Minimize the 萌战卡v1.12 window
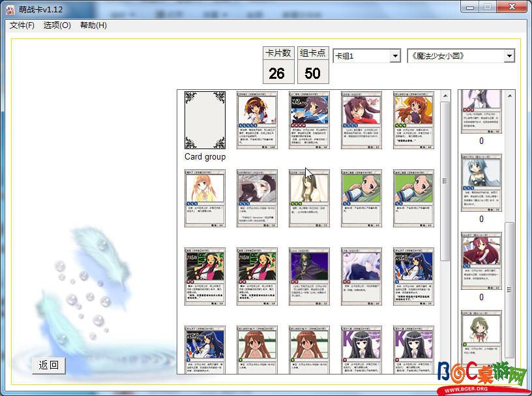Image resolution: width=532 pixels, height=396 pixels. coord(470,7)
